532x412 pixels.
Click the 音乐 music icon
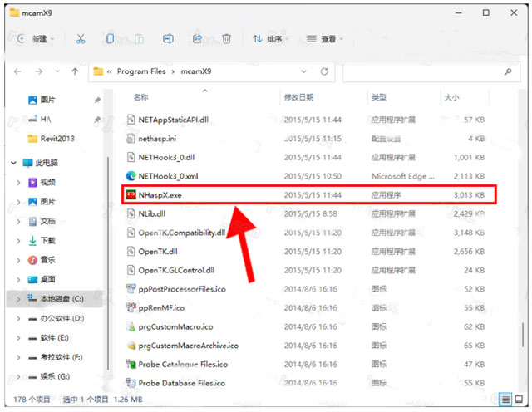click(32, 260)
